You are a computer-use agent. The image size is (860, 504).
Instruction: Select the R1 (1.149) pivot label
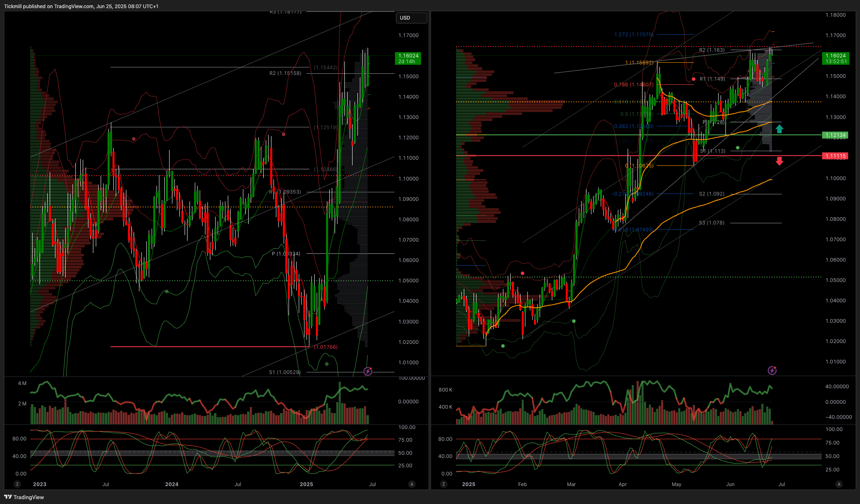tap(712, 79)
